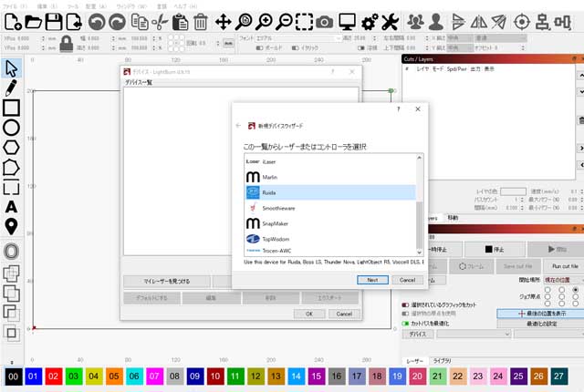Toggle 選択されているグラフィックをカット switch
This screenshot has height=392, width=584.
405,304
